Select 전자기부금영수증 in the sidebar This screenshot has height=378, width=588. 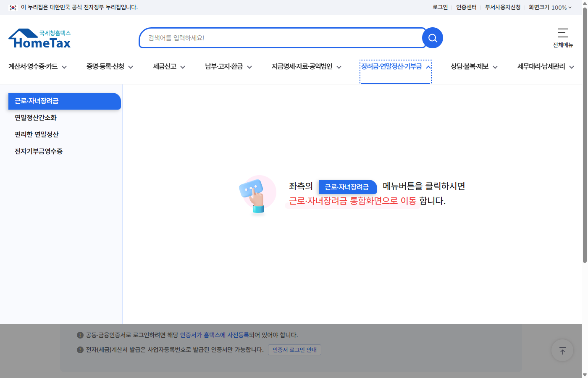pos(38,151)
